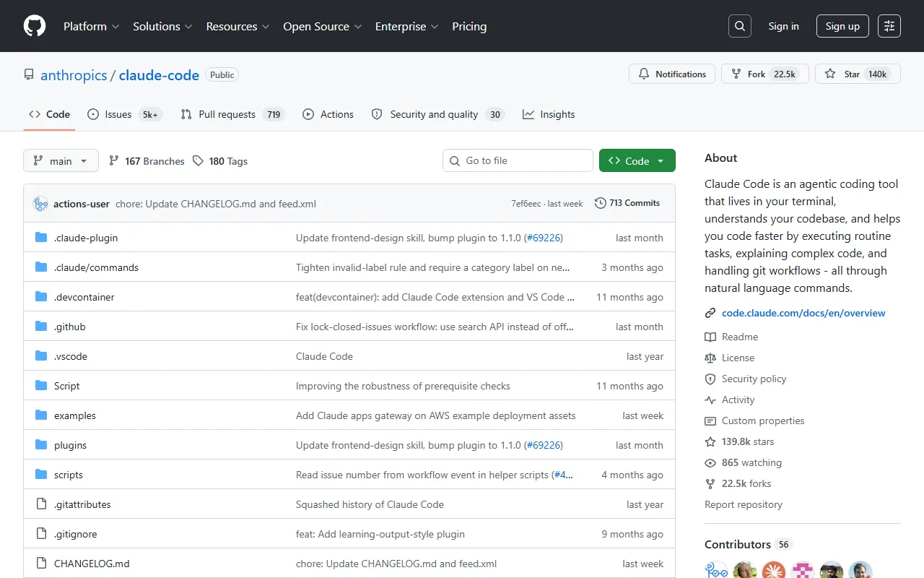Click the history clock icon beside 713 Commits
Screen dimensions: 924x578
[600, 203]
